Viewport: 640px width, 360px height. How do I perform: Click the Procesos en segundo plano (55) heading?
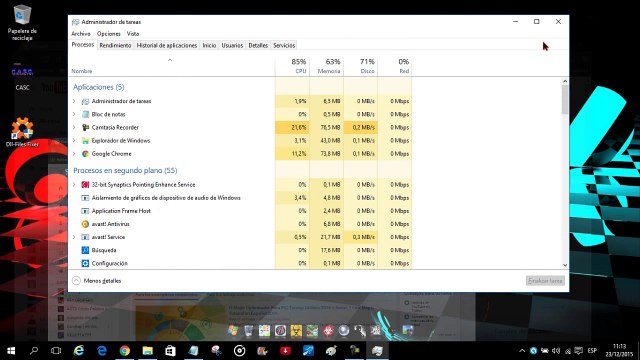click(x=125, y=171)
